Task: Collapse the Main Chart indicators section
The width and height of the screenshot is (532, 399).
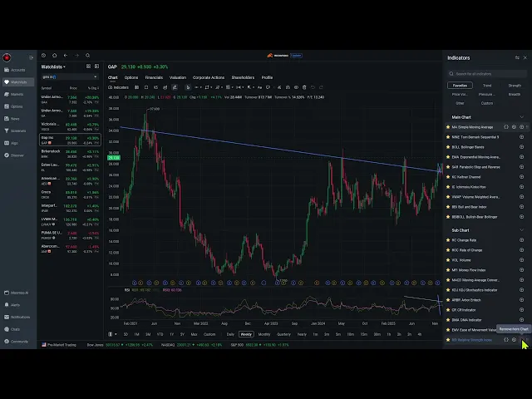Action: tap(522, 117)
